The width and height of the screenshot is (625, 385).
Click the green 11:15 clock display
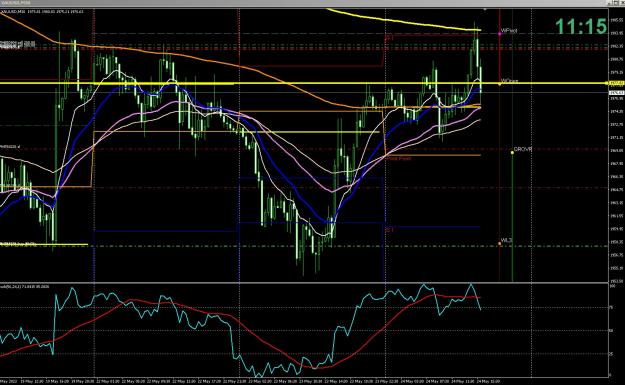click(x=581, y=26)
